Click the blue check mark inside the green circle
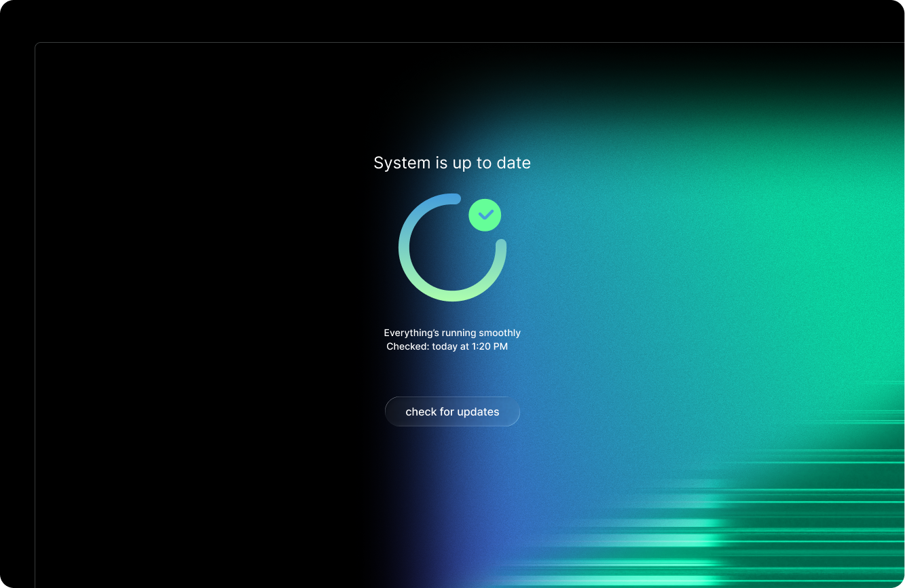The width and height of the screenshot is (905, 588). click(x=484, y=215)
